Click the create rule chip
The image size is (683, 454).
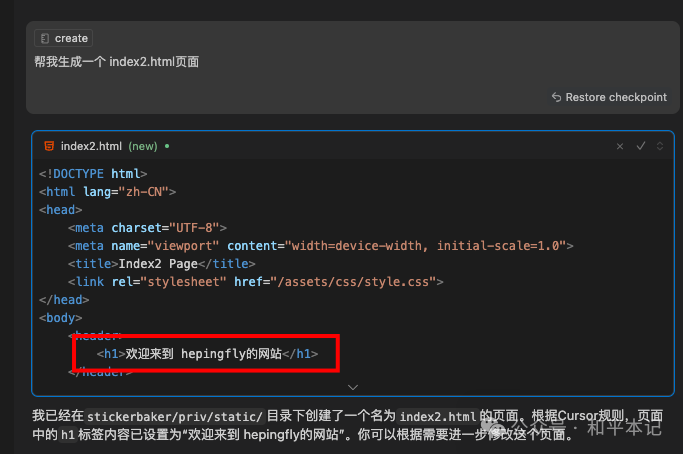coord(63,38)
